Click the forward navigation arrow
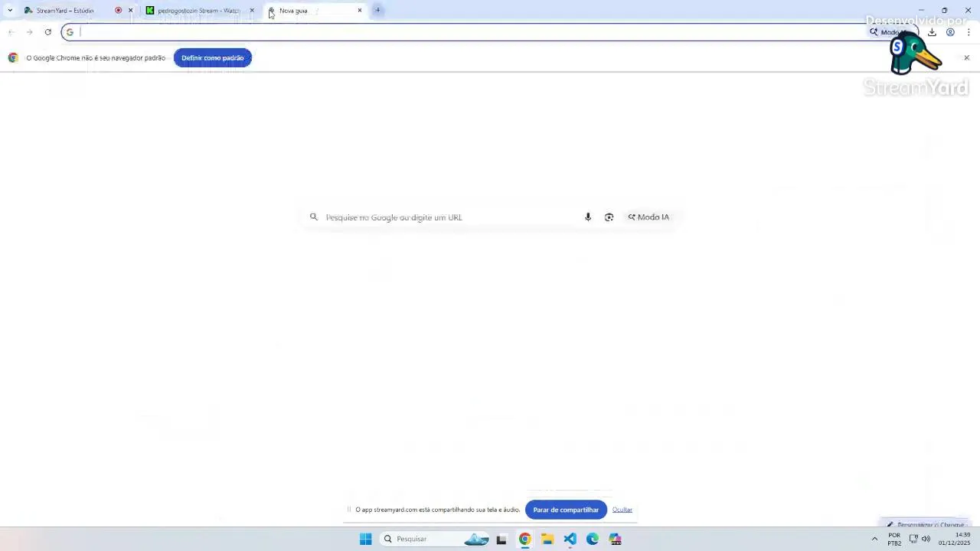Image resolution: width=980 pixels, height=551 pixels. 29,32
